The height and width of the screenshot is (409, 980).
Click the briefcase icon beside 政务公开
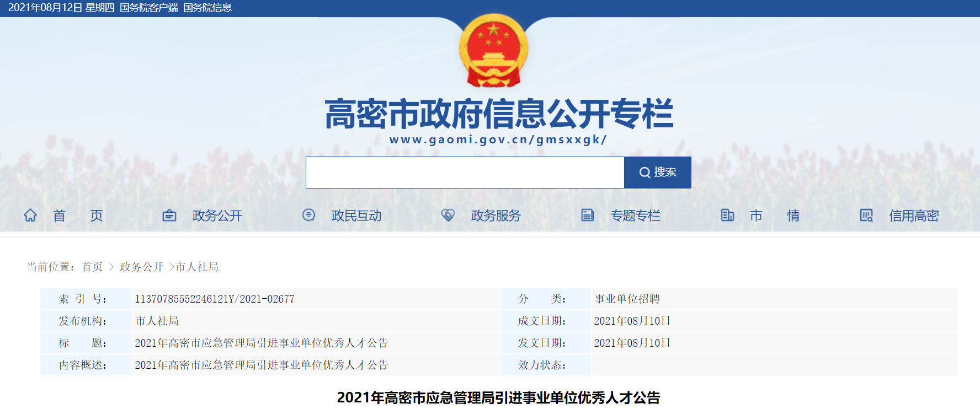(x=169, y=215)
